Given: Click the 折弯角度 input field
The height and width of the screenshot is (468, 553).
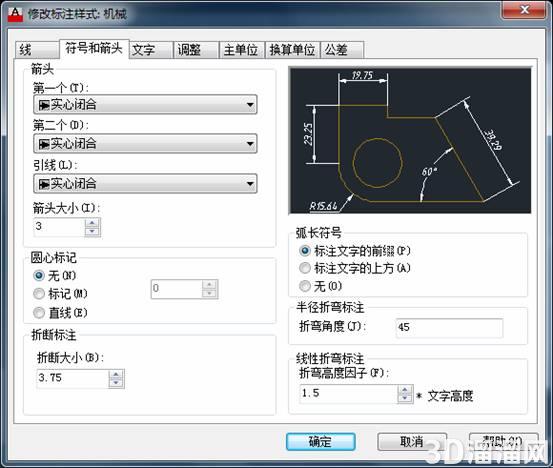Looking at the screenshot, I should click(x=449, y=328).
